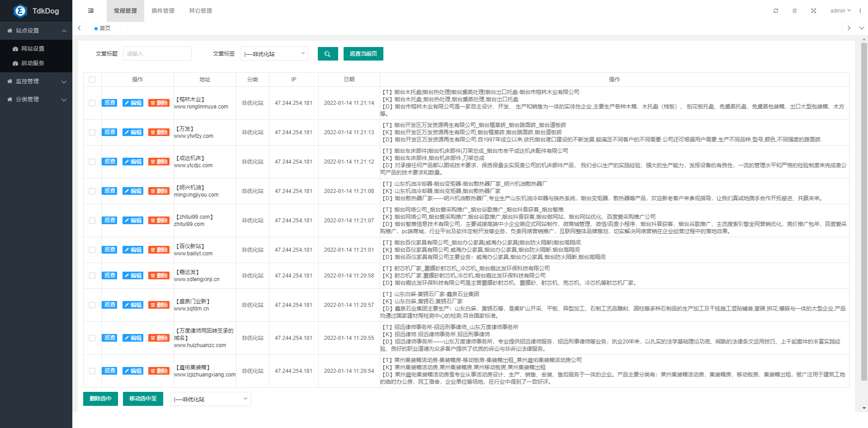Image resolution: width=868 pixels, height=428 pixels.
Task: Delete the mingxingjiyou.com row
Action: coord(159,191)
